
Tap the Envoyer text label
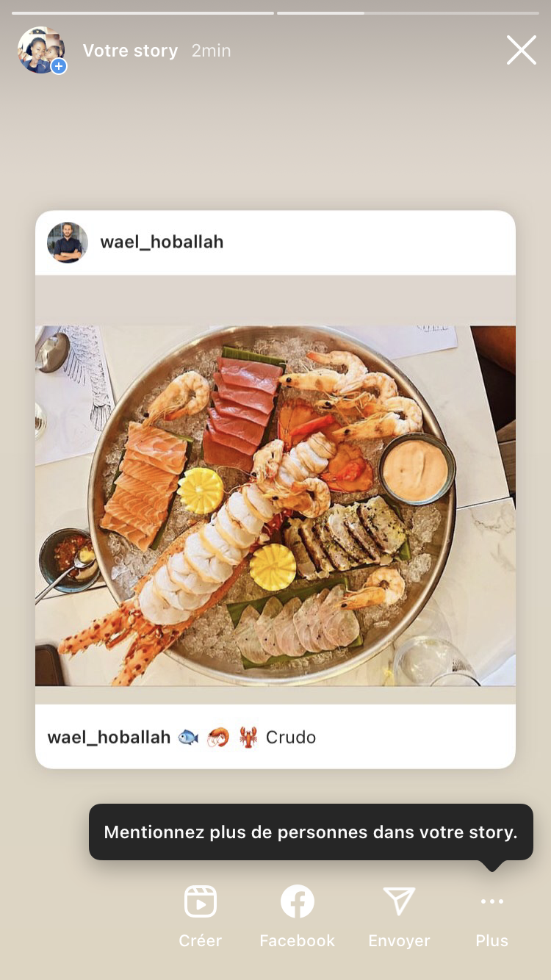coord(399,940)
